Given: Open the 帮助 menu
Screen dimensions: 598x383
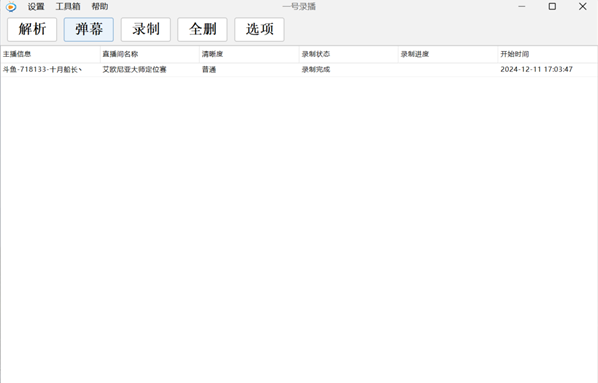Looking at the screenshot, I should tap(100, 6).
